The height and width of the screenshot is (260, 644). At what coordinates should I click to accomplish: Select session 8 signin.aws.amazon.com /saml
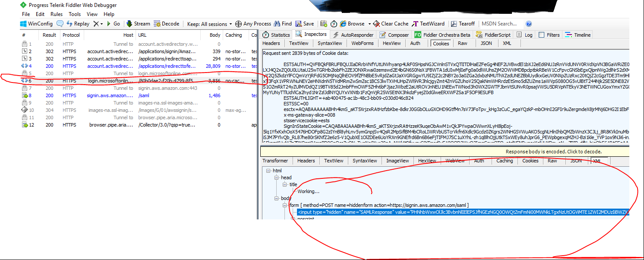point(139,95)
